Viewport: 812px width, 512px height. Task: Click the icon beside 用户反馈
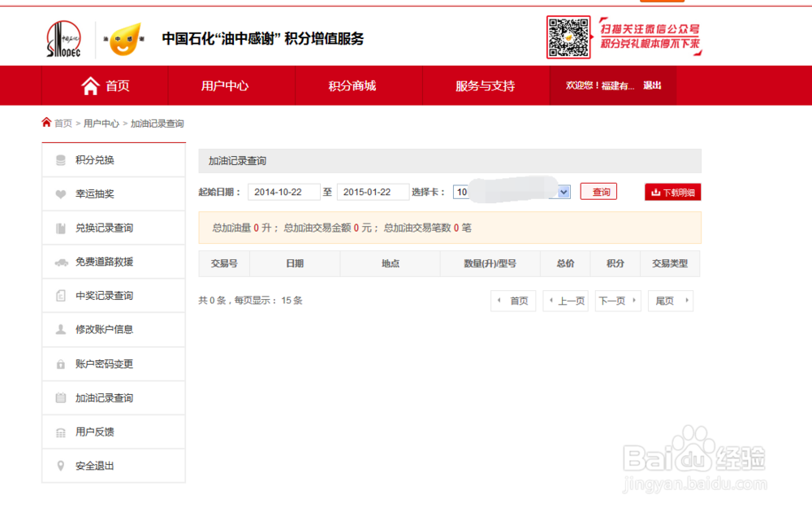click(61, 432)
